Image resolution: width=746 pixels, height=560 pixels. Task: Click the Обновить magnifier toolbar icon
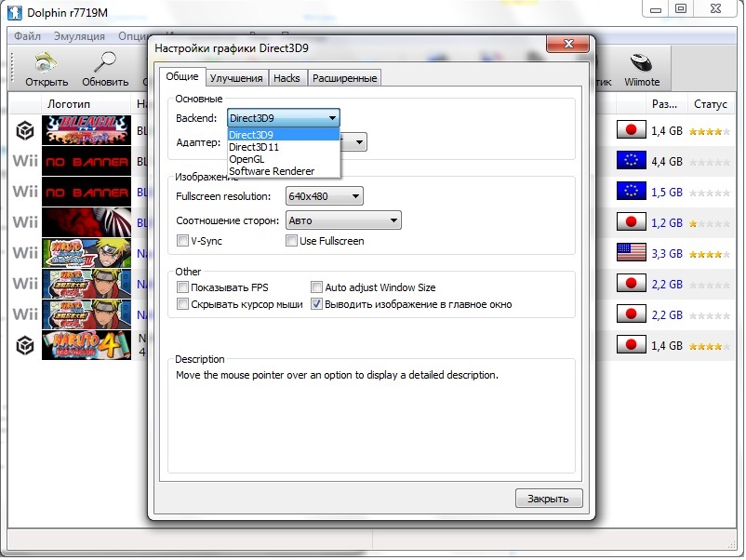(x=105, y=69)
